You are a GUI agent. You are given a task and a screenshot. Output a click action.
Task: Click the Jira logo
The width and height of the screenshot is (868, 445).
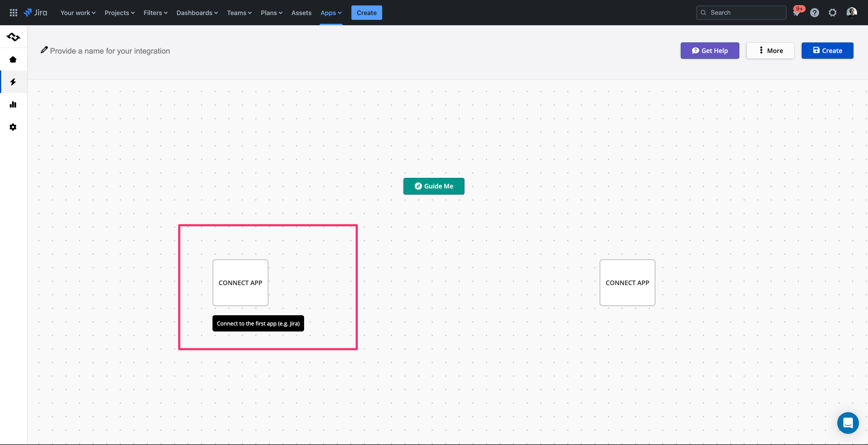(x=35, y=13)
